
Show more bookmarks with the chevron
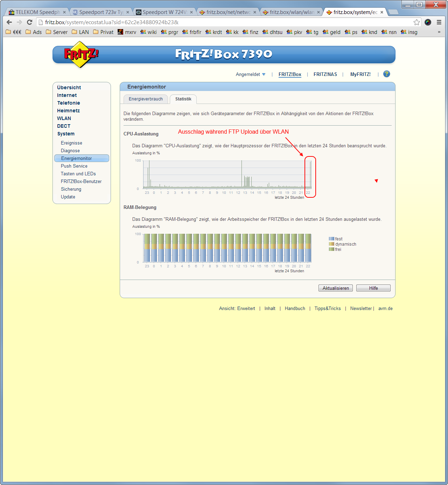(439, 32)
